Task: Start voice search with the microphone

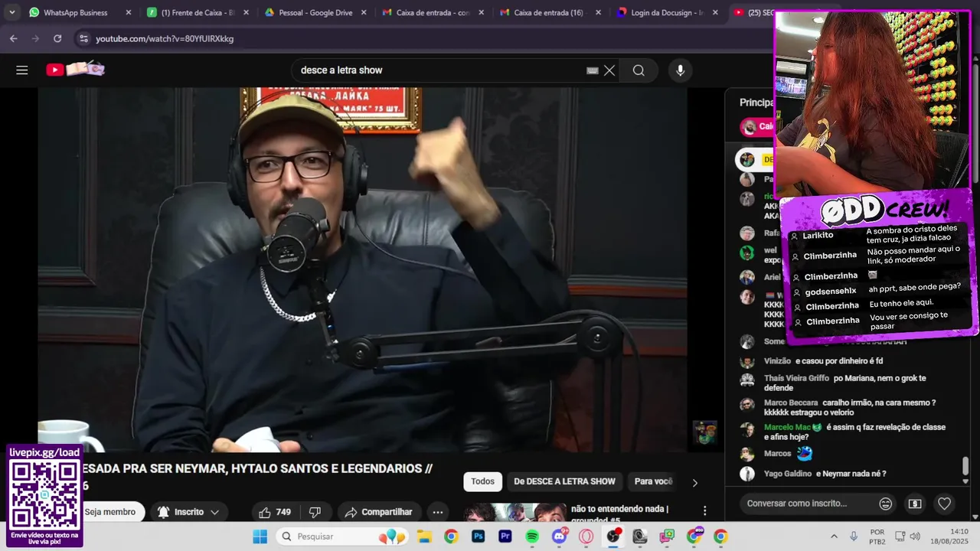Action: point(680,70)
